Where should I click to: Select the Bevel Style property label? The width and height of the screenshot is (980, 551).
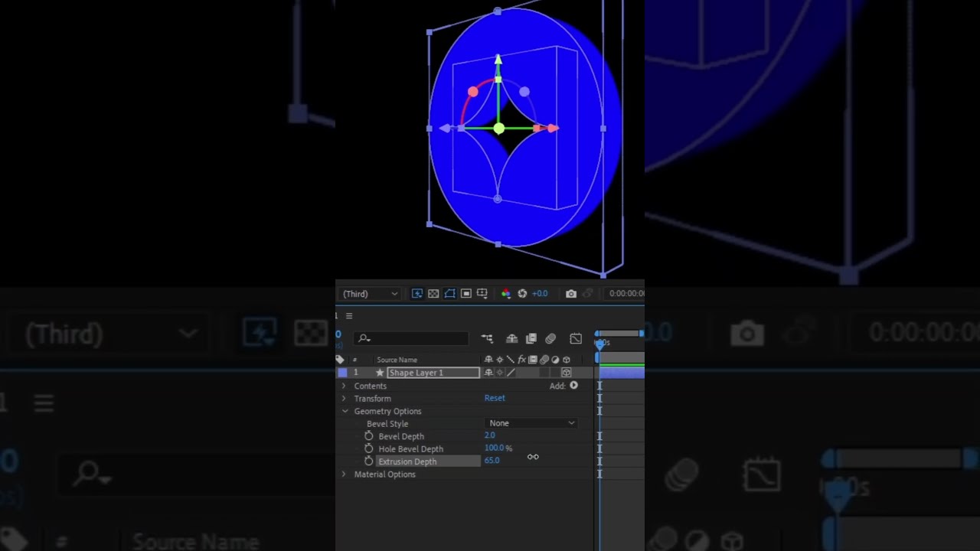pos(387,424)
